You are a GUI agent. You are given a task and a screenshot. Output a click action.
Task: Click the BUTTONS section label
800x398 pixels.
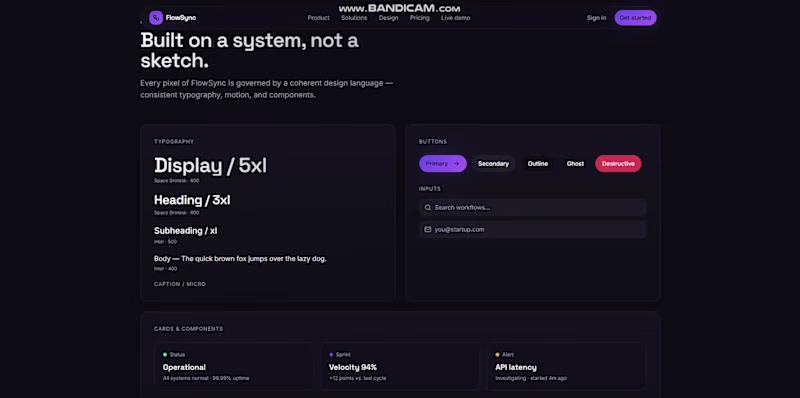[x=433, y=142]
